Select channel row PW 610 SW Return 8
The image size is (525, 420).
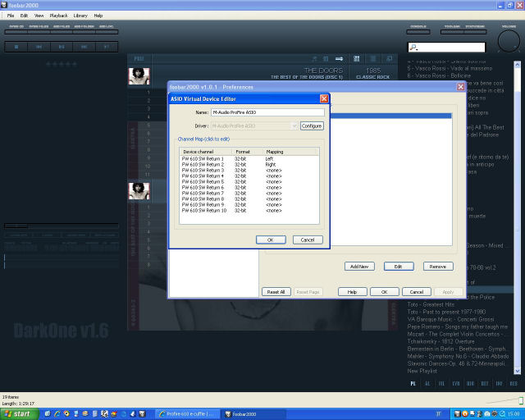coord(249,199)
